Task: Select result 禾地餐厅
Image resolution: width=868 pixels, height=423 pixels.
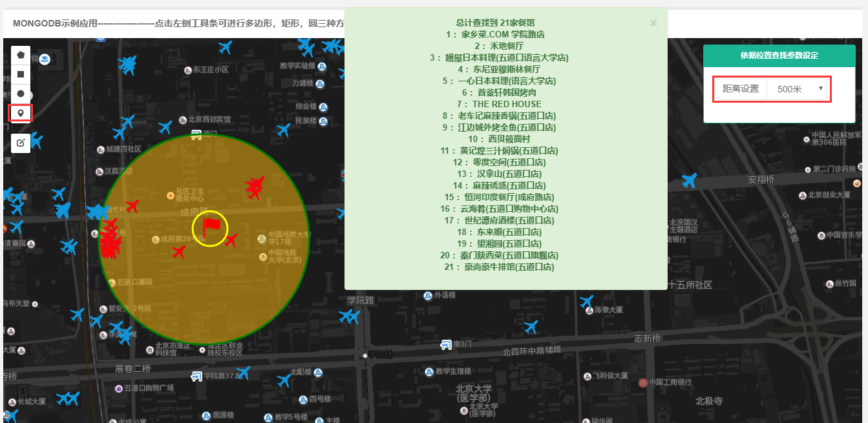Action: [500, 46]
